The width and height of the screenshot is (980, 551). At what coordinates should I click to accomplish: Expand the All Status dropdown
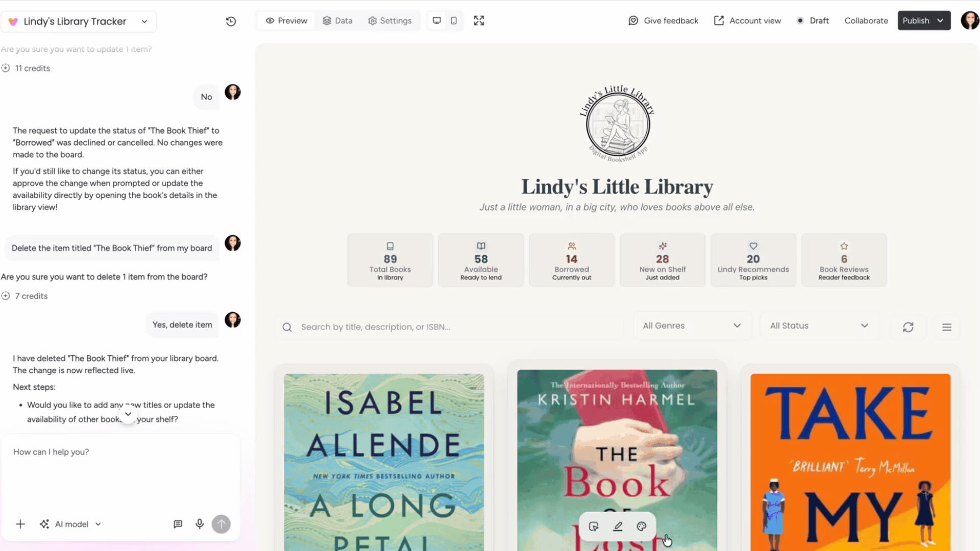pos(819,326)
